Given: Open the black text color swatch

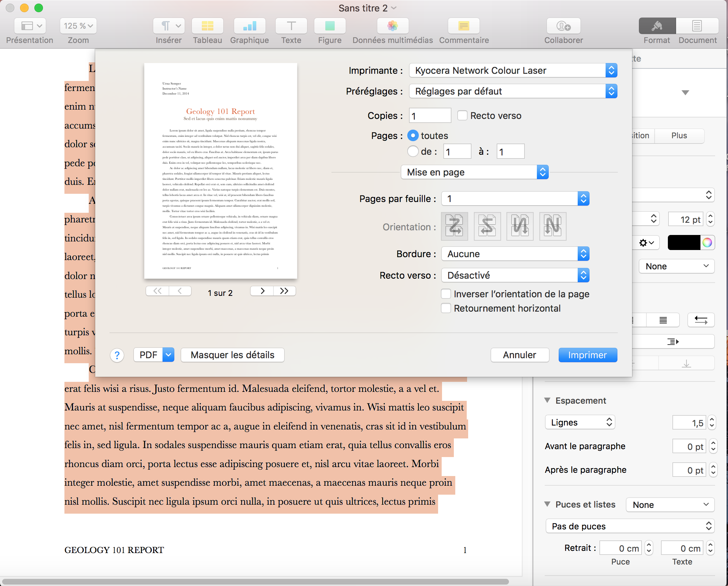Looking at the screenshot, I should coord(684,242).
